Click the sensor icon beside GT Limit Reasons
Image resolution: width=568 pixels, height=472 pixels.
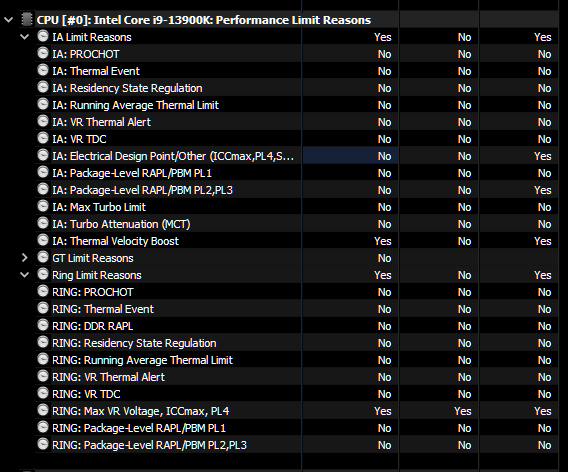[43, 258]
